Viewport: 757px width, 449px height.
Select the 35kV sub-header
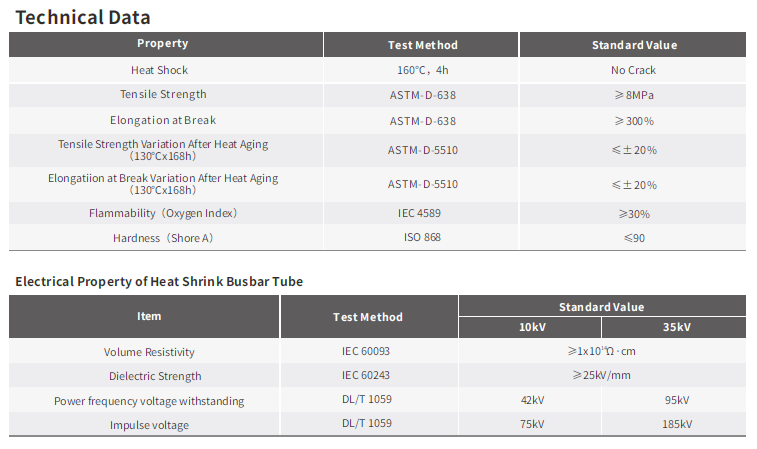click(x=676, y=327)
